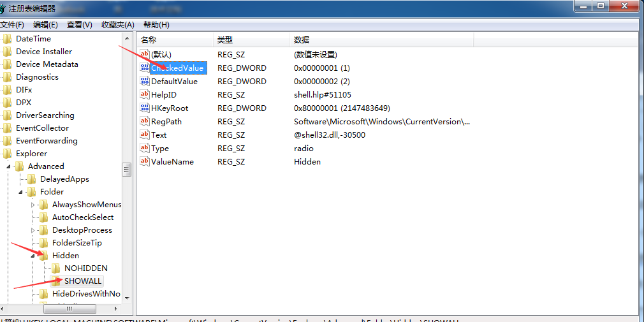Open the 收藏夹(A) menu

[x=117, y=25]
